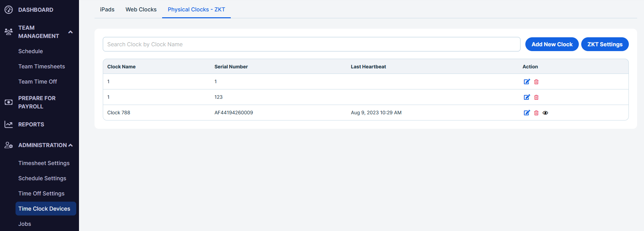644x231 pixels.
Task: Go to Timesheet Settings
Action: point(44,163)
